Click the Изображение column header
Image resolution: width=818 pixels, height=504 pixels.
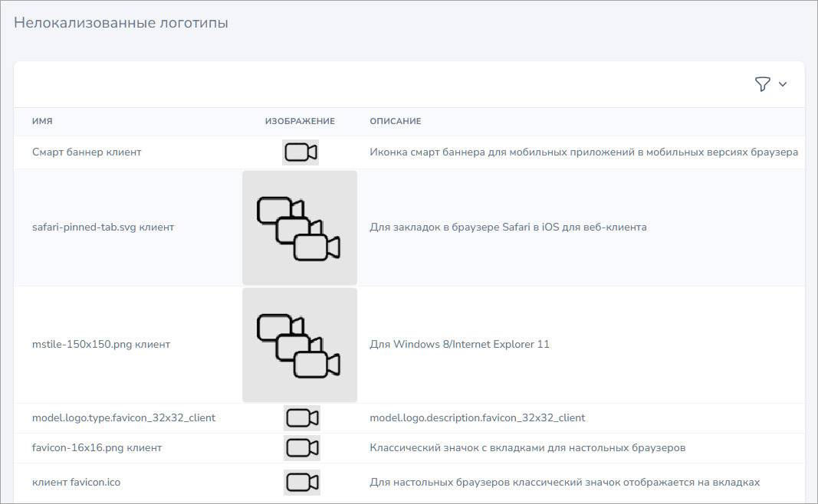pyautogui.click(x=300, y=122)
